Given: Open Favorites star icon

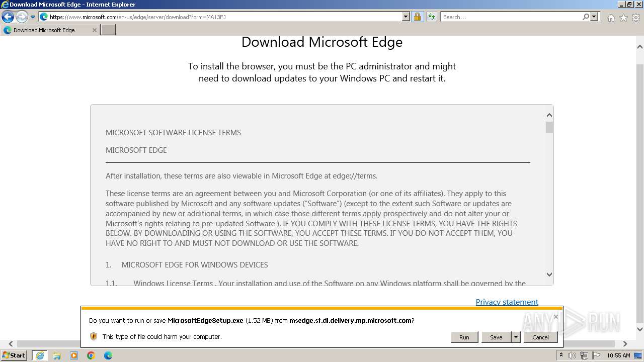Looking at the screenshot, I should click(x=623, y=18).
